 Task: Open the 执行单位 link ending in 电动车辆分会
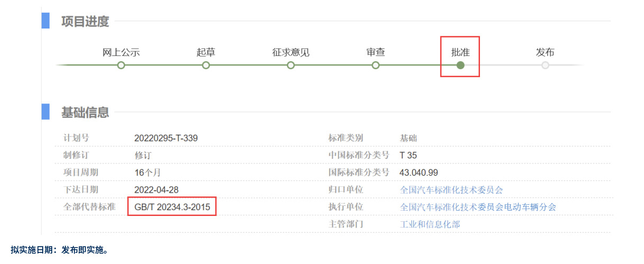point(478,207)
